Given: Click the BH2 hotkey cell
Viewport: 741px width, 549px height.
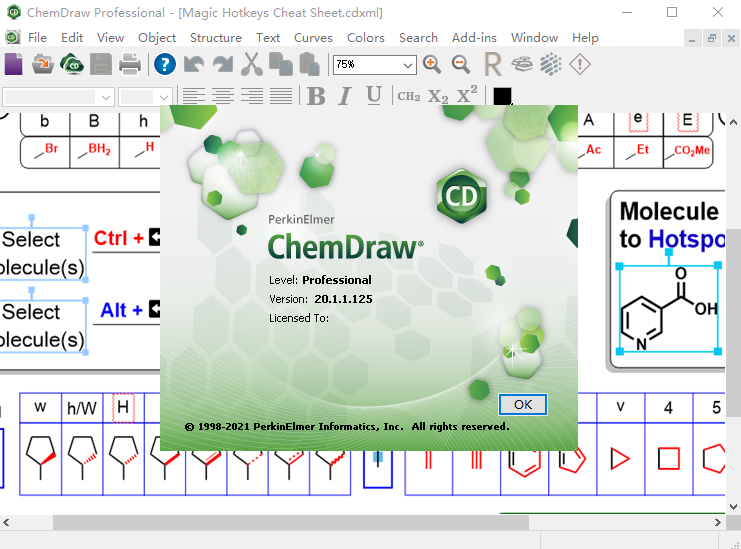Looking at the screenshot, I should (x=95, y=152).
